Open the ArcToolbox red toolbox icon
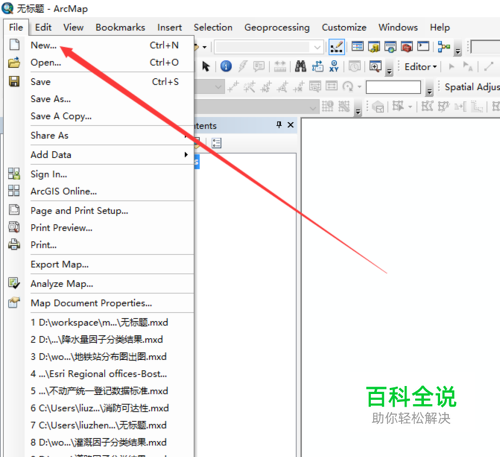 click(x=407, y=47)
